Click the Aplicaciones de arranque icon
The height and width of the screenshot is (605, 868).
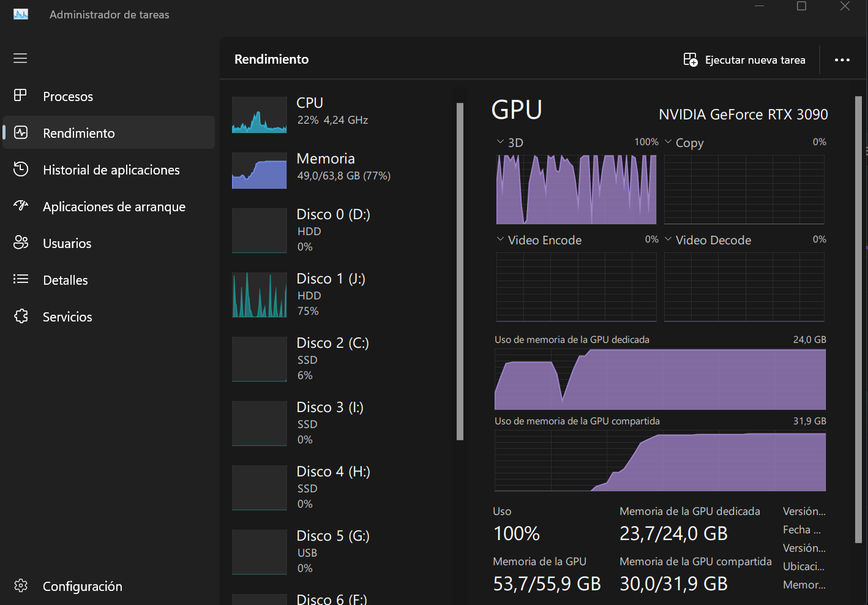pyautogui.click(x=21, y=206)
